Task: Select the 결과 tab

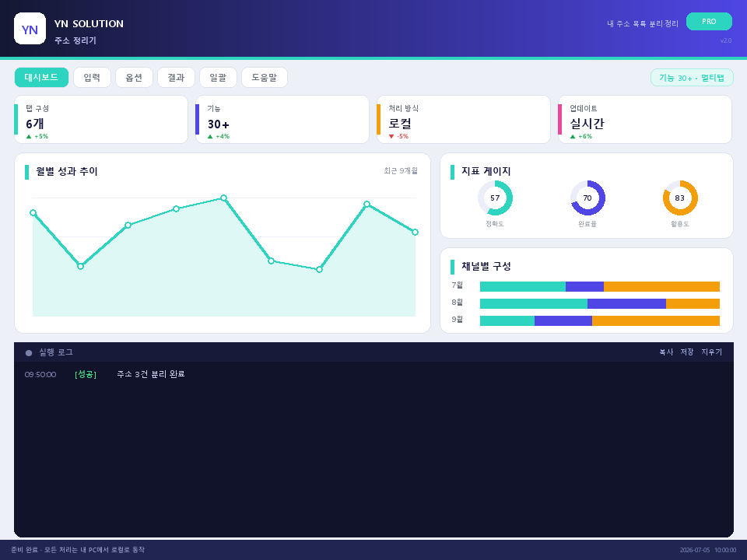Action: [x=176, y=78]
